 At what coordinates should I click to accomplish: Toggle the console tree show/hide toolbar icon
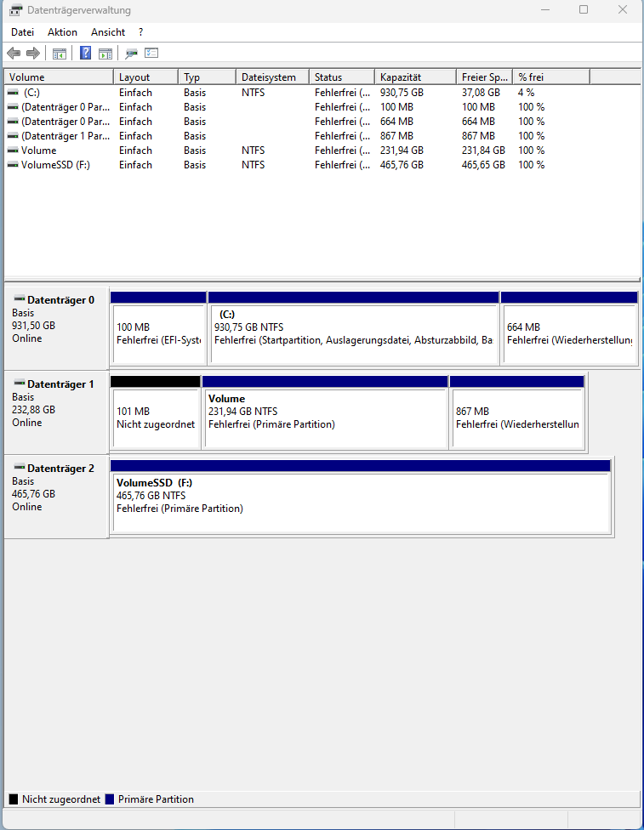[60, 53]
